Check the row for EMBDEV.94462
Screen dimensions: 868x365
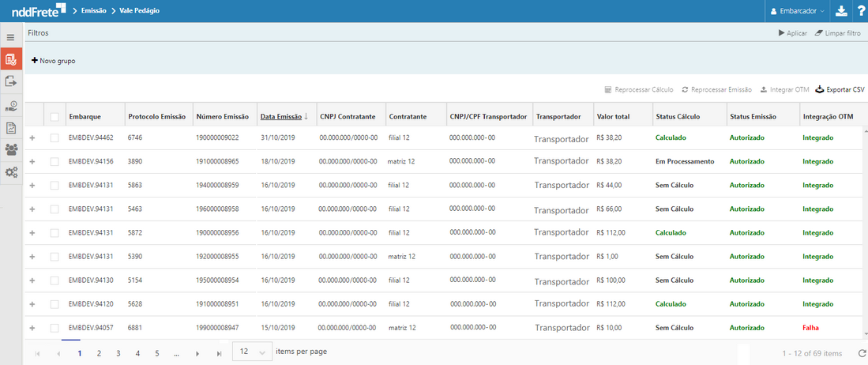54,137
